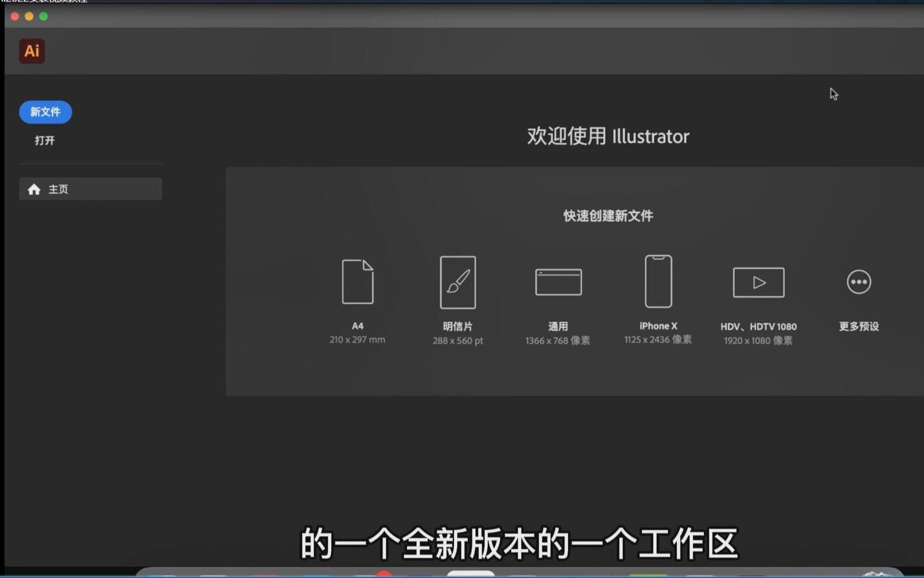Choose the 通用 web preset icon

[558, 282]
